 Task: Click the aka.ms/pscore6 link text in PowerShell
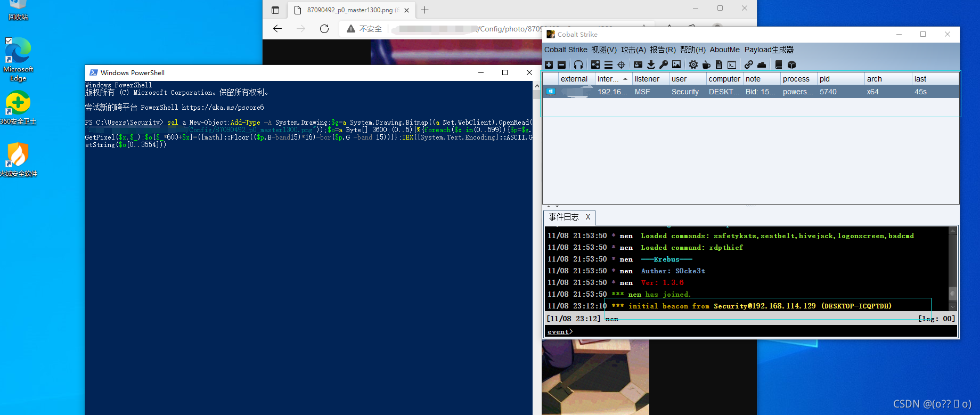point(223,107)
